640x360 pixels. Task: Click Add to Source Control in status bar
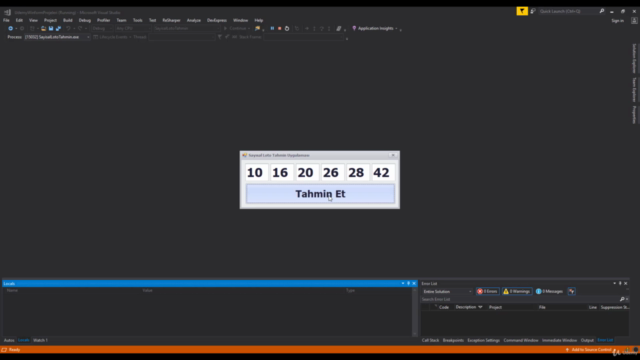coord(591,350)
